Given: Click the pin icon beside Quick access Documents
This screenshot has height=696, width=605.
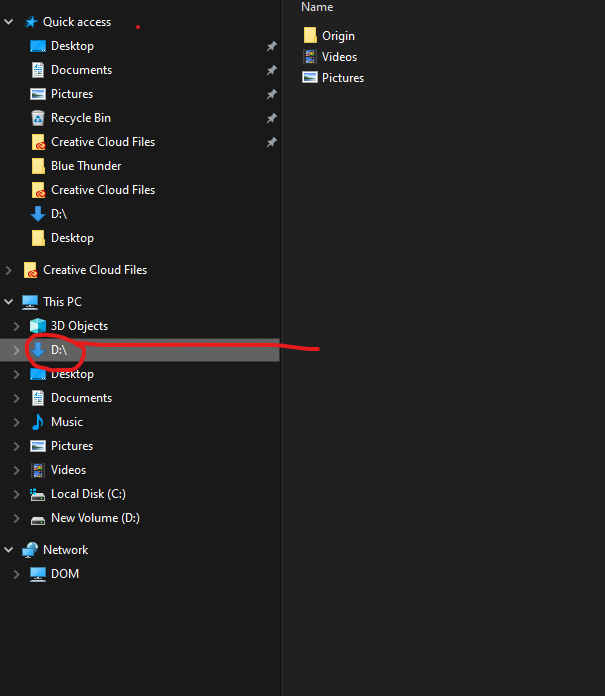Looking at the screenshot, I should [x=272, y=70].
